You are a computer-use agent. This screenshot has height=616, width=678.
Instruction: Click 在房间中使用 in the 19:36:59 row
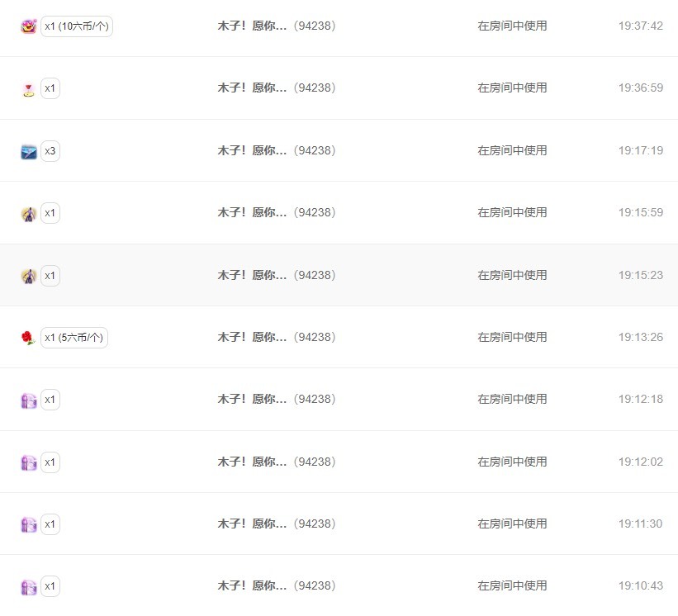coord(512,88)
